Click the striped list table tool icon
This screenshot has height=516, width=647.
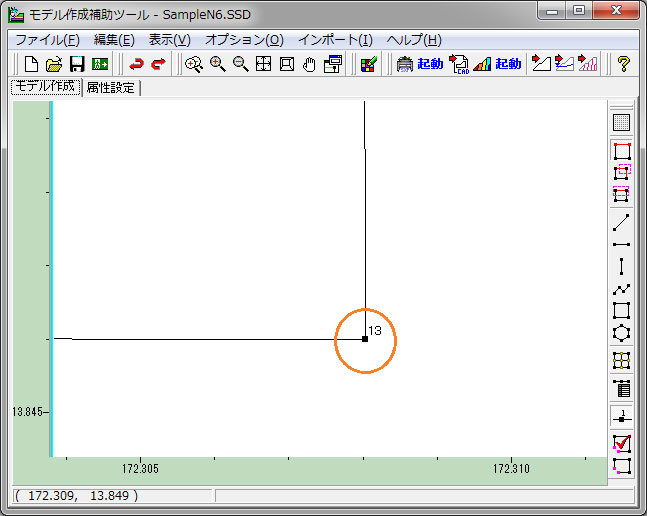[622, 388]
